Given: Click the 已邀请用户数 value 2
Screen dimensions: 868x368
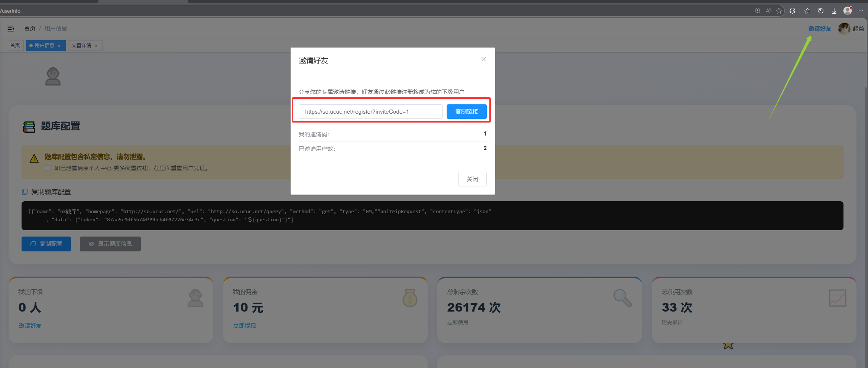Looking at the screenshot, I should pyautogui.click(x=485, y=148).
